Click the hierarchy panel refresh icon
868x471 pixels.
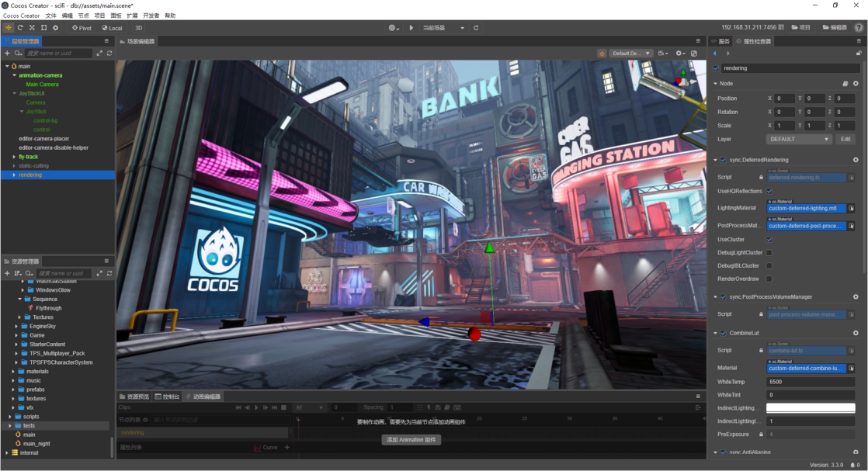pos(109,54)
